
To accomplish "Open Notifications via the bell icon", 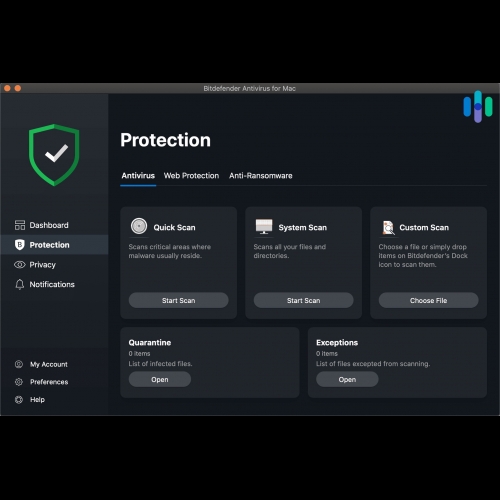I will click(x=20, y=284).
